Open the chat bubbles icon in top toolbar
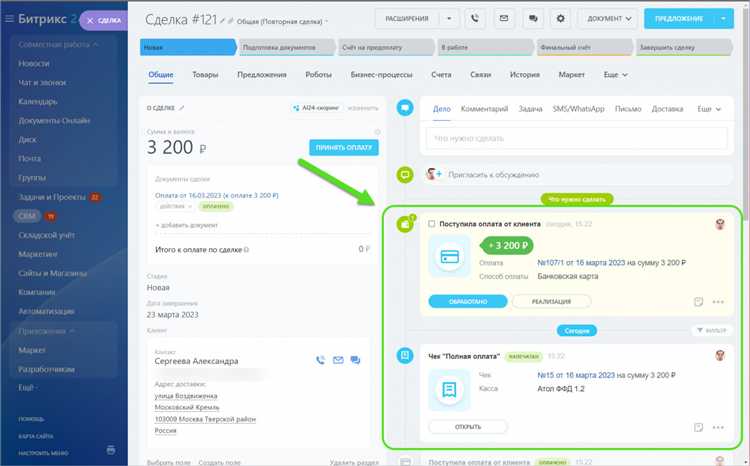The width and height of the screenshot is (750, 466). pos(533,19)
